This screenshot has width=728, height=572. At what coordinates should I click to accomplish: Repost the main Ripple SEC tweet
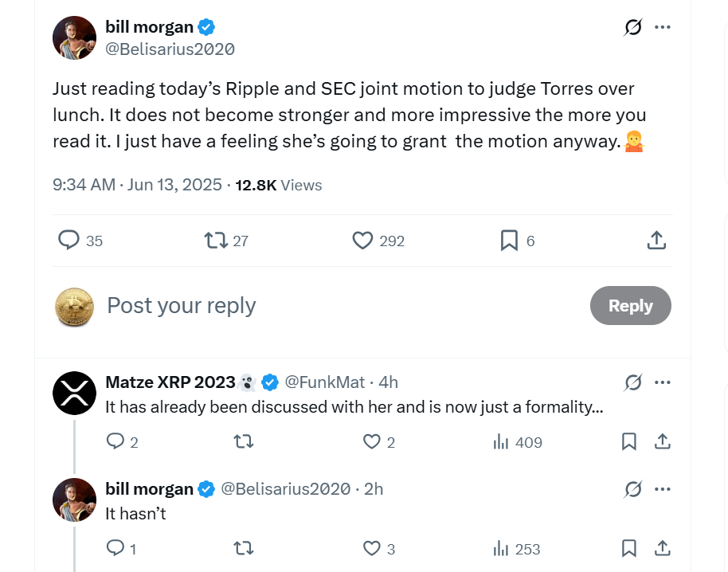pyautogui.click(x=214, y=241)
